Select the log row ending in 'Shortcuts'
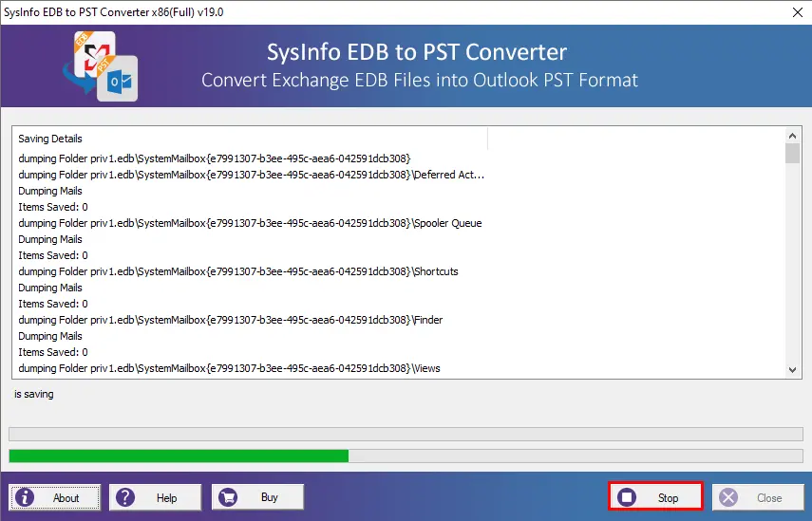Image resolution: width=812 pixels, height=521 pixels. pos(238,271)
